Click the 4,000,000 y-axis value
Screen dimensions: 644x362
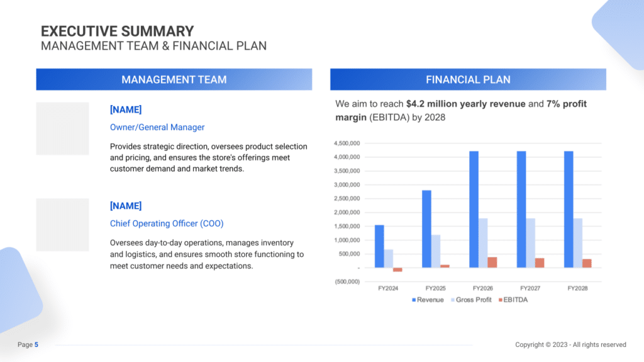click(347, 156)
